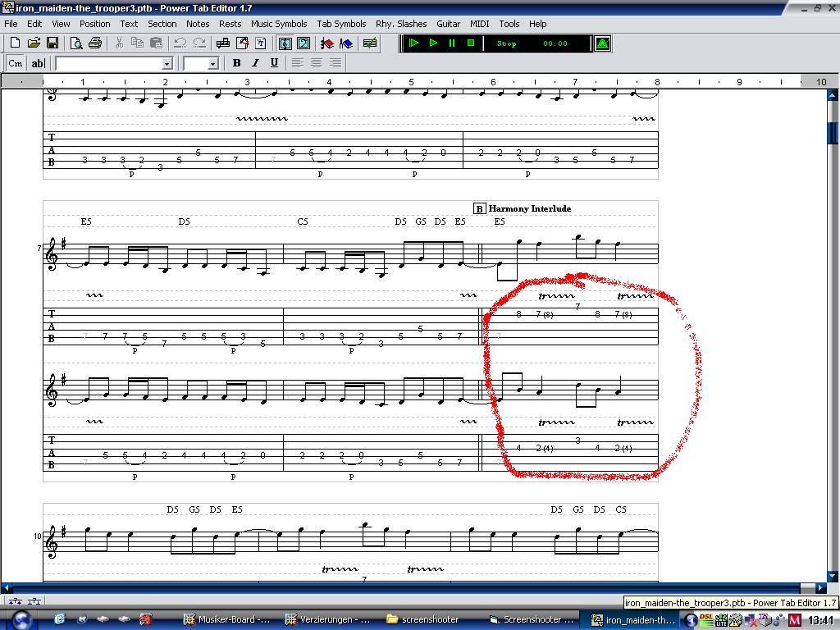Click the red M tray icon

point(796,620)
